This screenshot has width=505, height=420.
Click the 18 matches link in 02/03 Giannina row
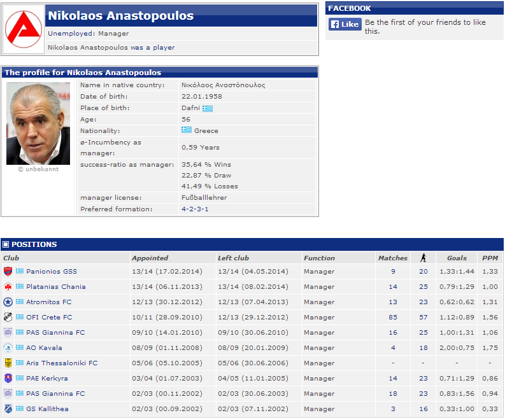393,394
